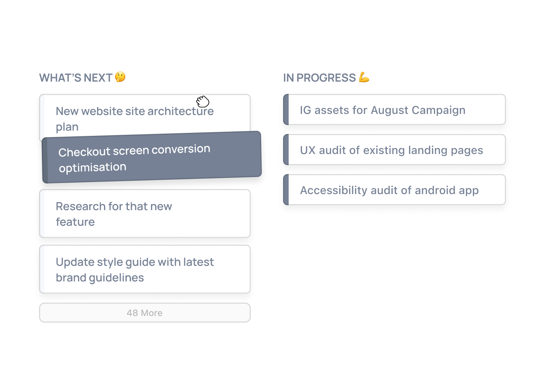545x392 pixels.
Task: Open Update style guide card
Action: [145, 269]
